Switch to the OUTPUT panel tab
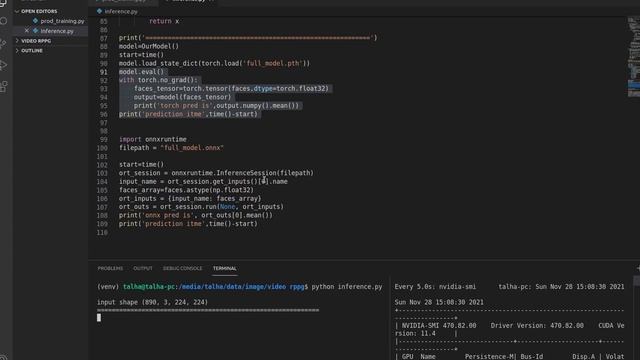 [143, 268]
